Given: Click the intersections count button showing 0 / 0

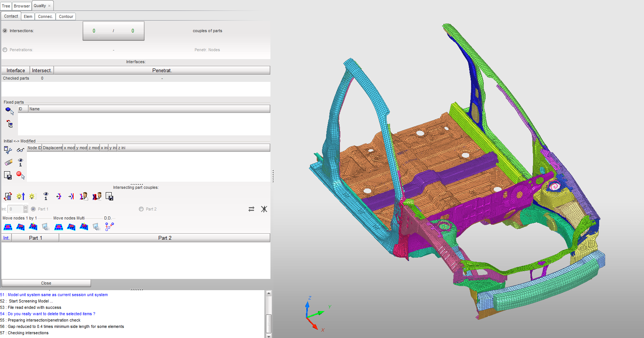Looking at the screenshot, I should point(113,31).
